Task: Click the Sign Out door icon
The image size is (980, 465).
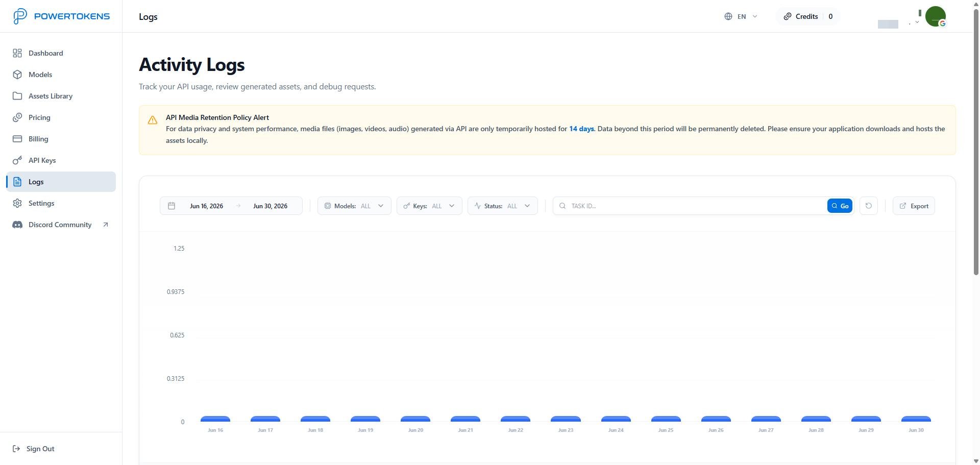Action: (x=16, y=449)
